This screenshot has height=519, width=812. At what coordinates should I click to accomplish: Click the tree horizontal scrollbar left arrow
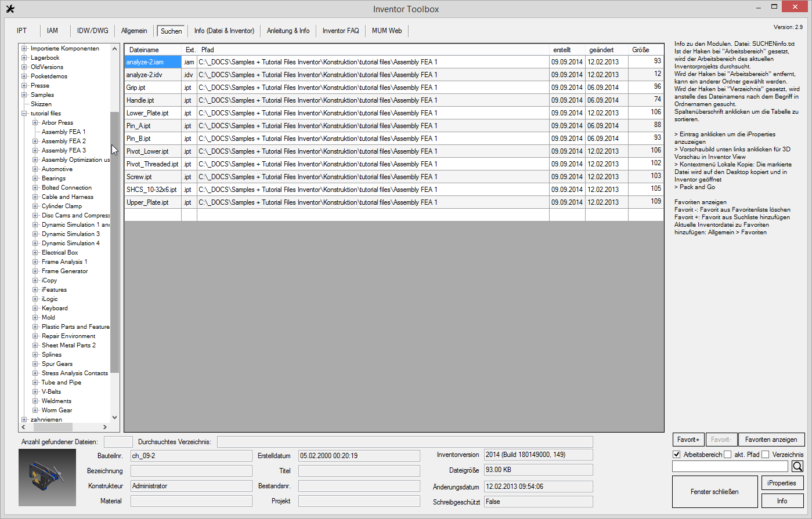[x=24, y=427]
